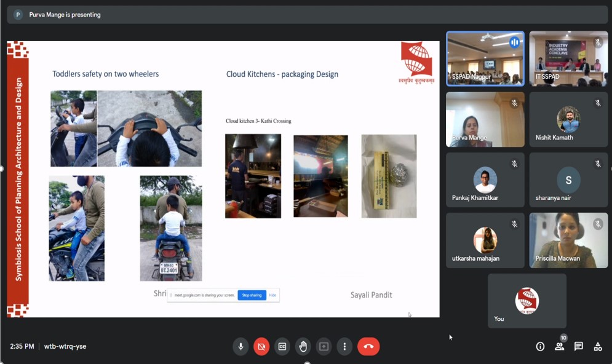Open the activities panel icon
Viewport: 612px width, 364px height.
(x=597, y=347)
